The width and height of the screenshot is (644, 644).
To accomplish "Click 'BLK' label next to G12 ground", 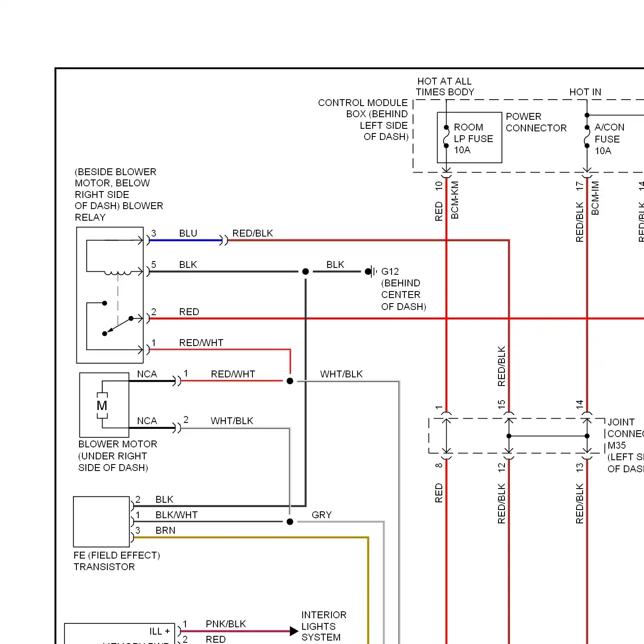I will [335, 264].
